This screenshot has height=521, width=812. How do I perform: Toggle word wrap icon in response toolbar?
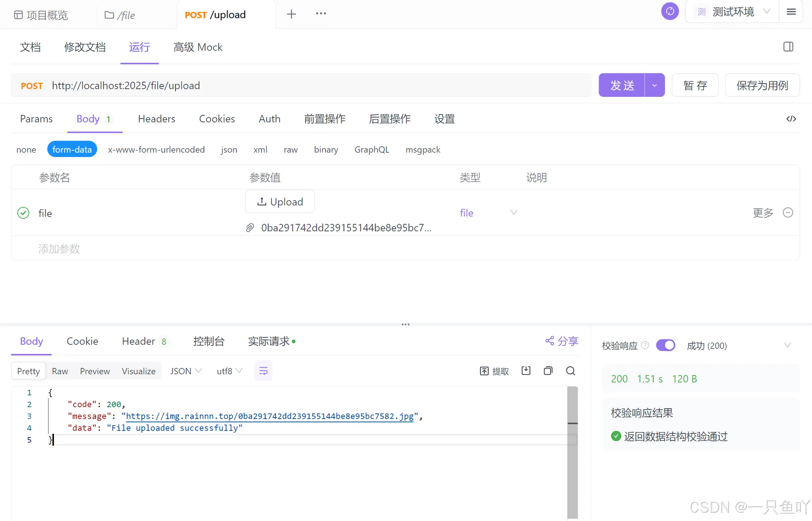[x=263, y=371]
